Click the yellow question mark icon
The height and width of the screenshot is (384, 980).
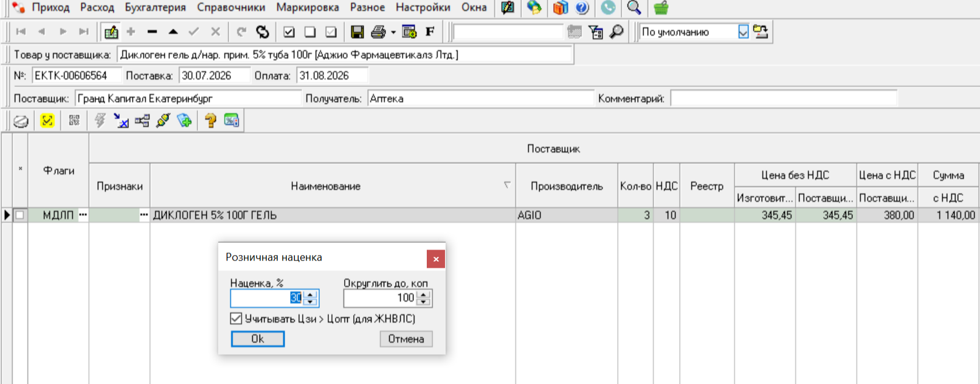pos(210,120)
